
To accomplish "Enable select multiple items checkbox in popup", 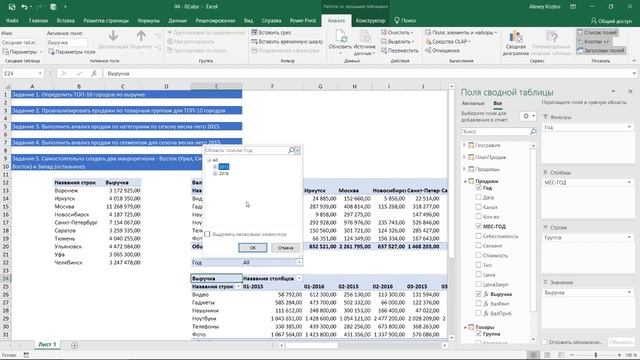I will click(207, 234).
